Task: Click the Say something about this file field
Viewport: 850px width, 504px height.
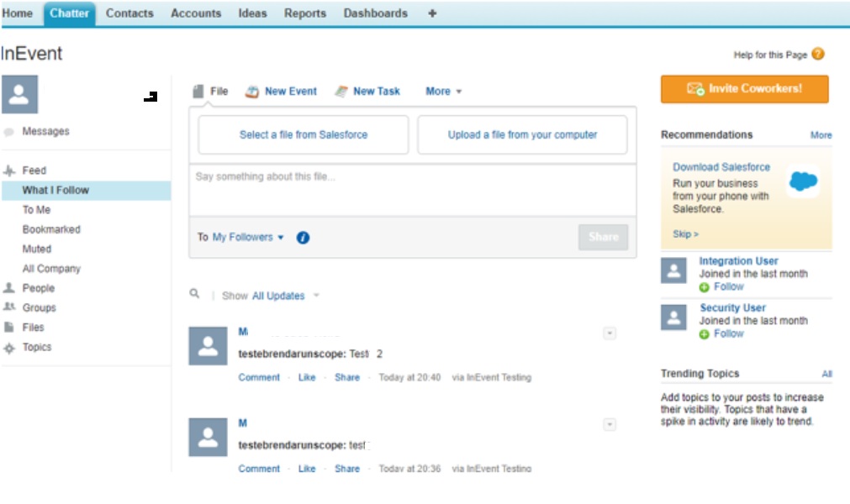Action: (x=413, y=191)
